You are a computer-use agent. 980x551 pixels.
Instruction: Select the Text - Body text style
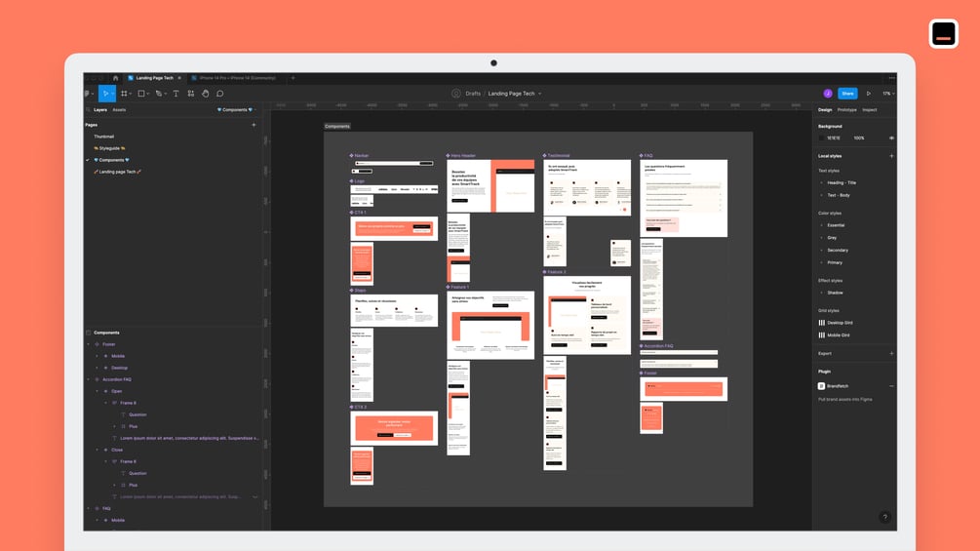pos(839,196)
